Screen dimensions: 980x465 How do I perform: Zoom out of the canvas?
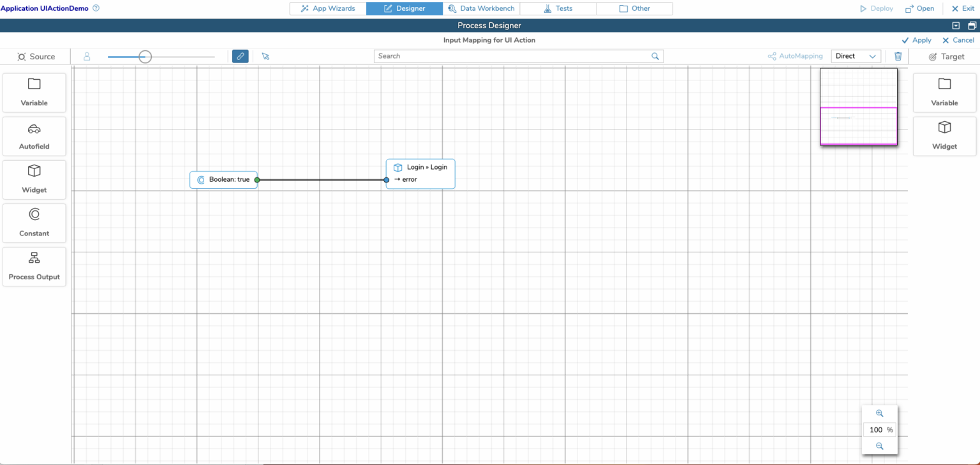[x=879, y=447]
